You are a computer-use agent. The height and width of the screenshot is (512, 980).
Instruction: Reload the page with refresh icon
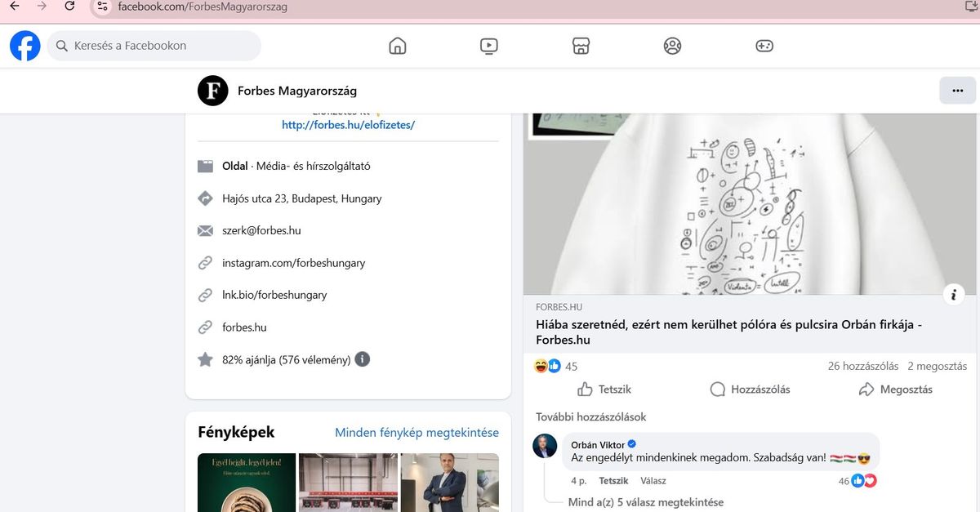(70, 6)
